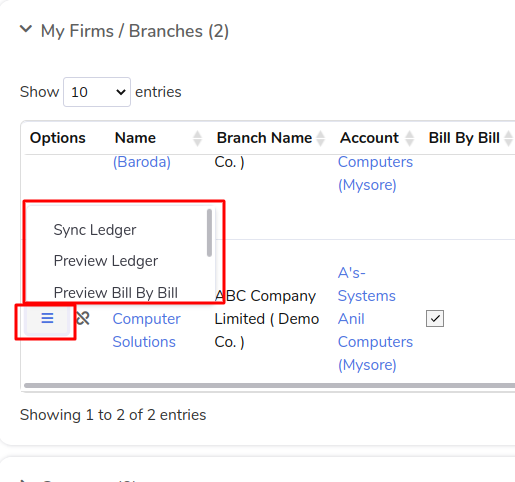Choose Sync Ledger from options menu

95,230
